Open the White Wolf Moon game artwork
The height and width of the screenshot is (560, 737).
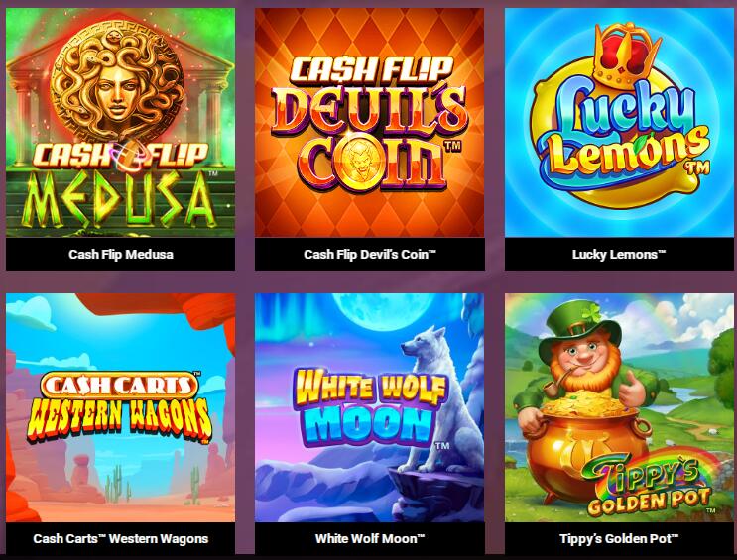369,407
